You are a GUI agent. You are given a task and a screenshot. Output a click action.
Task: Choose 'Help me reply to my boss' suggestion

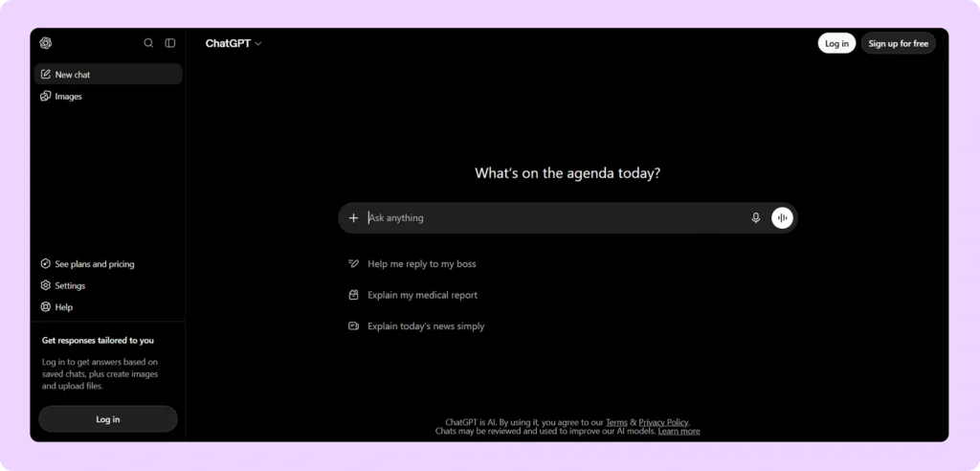(x=412, y=264)
